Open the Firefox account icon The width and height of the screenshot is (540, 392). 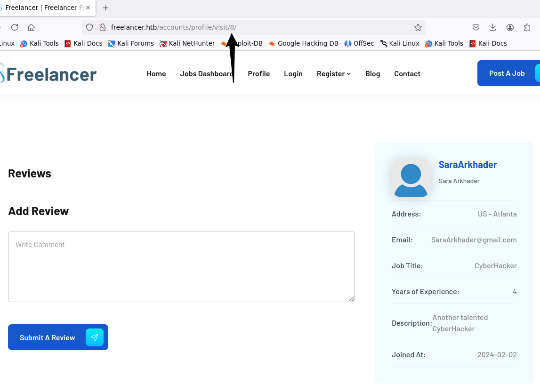510,27
